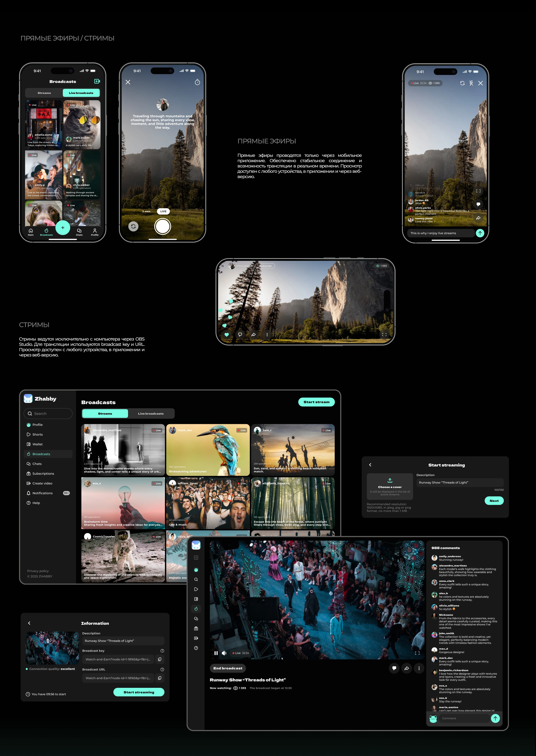Copy the Broadcast URL value
Image resolution: width=536 pixels, height=756 pixels.
click(x=160, y=678)
